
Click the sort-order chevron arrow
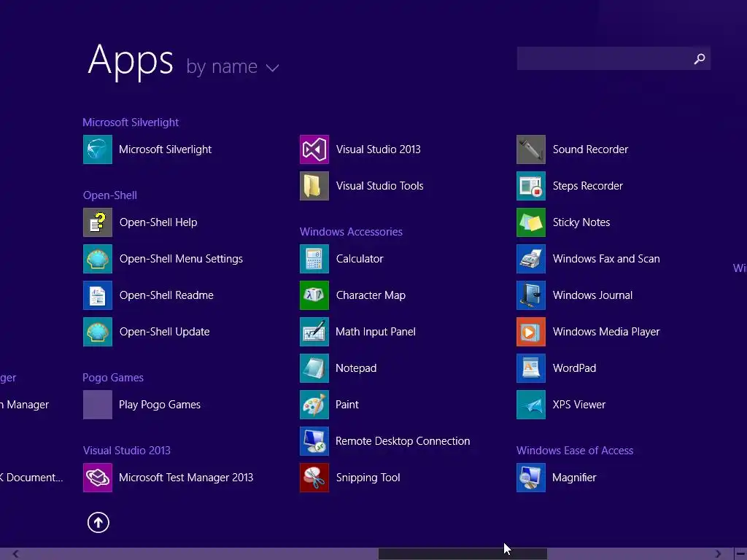click(x=273, y=68)
